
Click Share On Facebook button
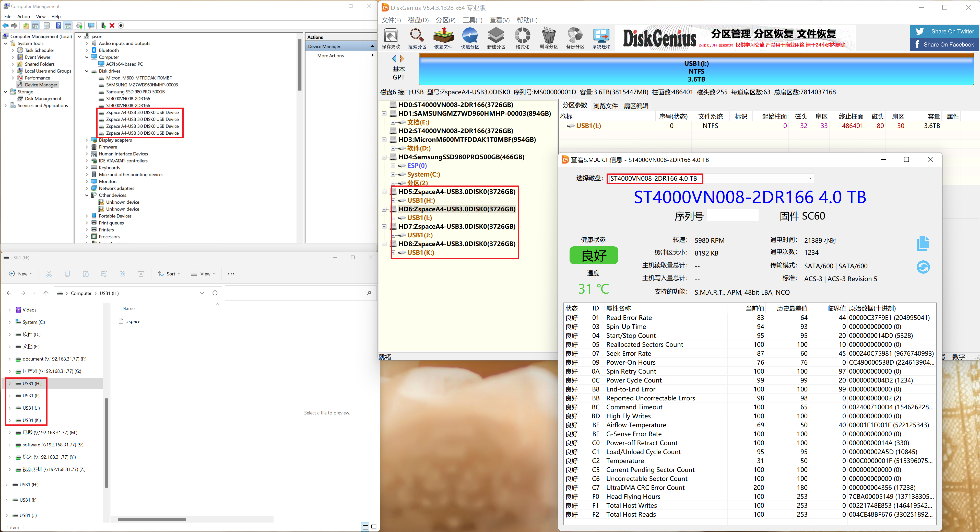click(944, 44)
